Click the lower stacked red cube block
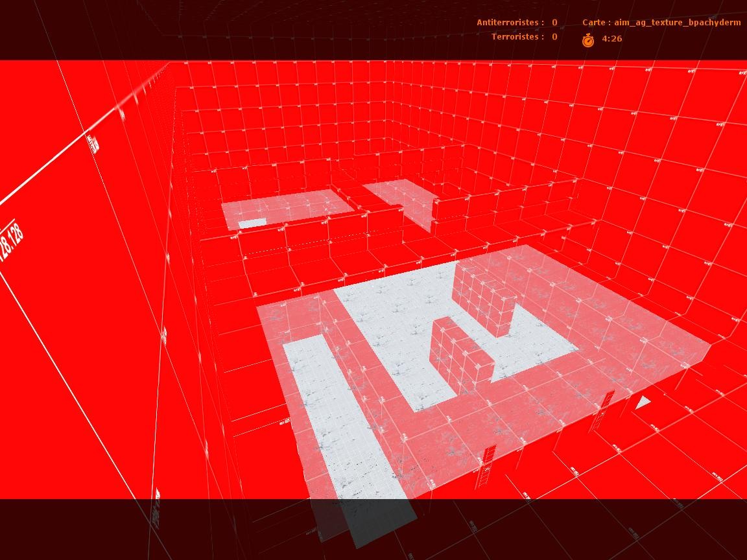Screen dimensions: 747x560 460,355
